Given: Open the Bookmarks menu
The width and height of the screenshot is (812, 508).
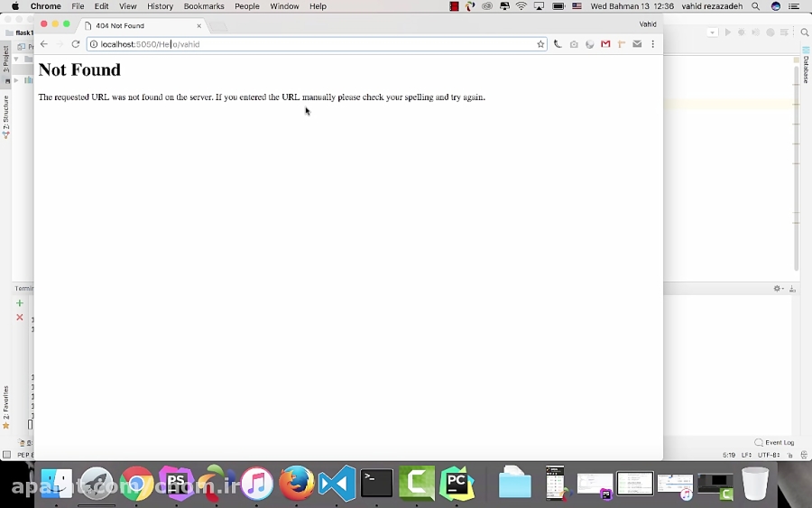Looking at the screenshot, I should (204, 6).
